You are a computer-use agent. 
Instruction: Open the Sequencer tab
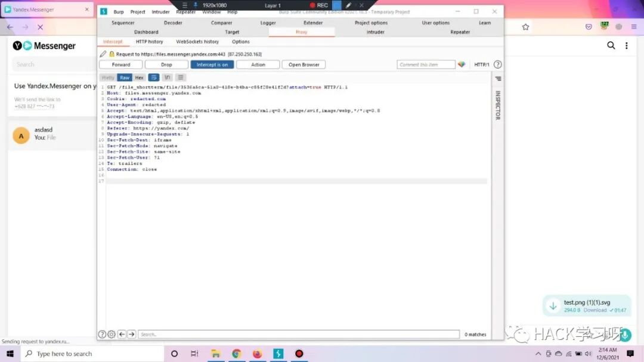(x=123, y=23)
